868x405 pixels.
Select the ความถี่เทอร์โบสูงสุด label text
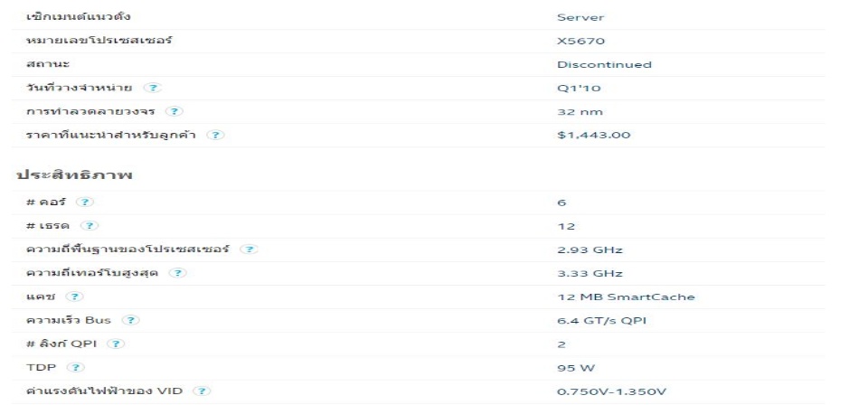[92, 273]
